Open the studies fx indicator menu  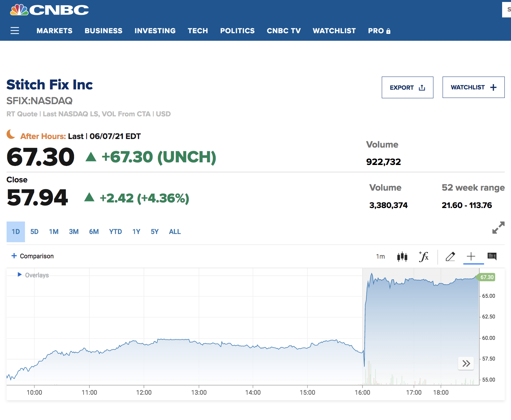tap(424, 257)
